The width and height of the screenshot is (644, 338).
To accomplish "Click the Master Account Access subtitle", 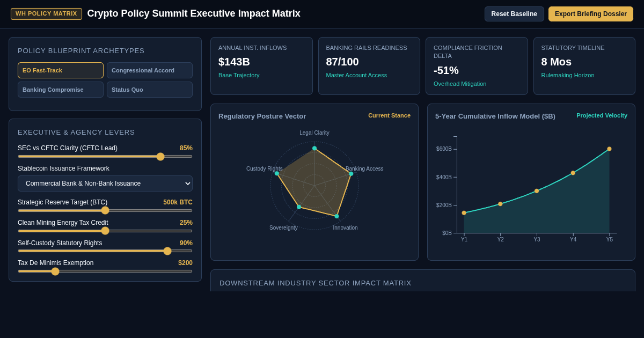I will (x=356, y=75).
